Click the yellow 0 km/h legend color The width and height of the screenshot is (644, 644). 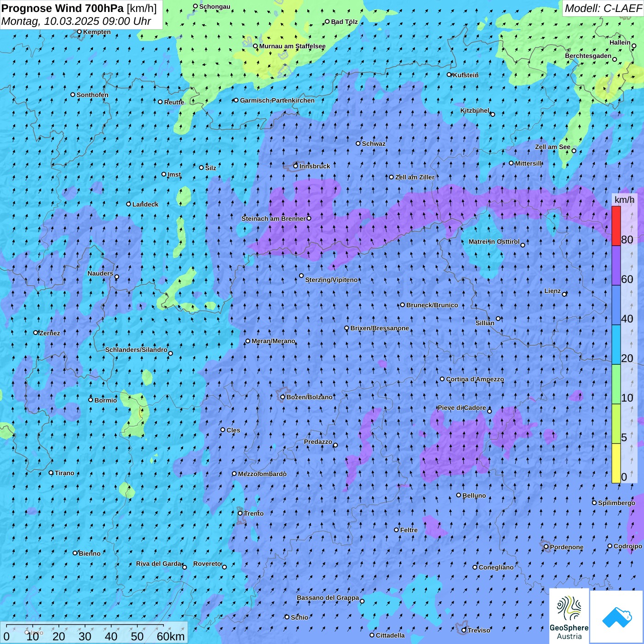(616, 463)
